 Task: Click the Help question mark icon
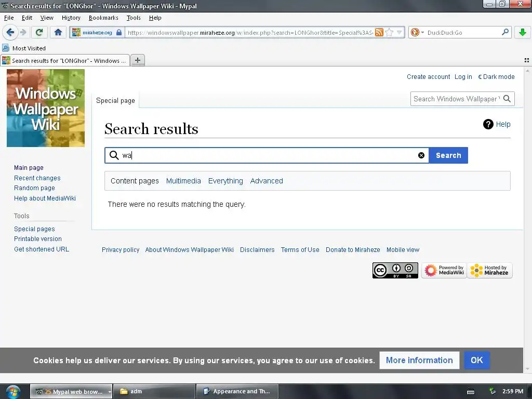point(488,124)
